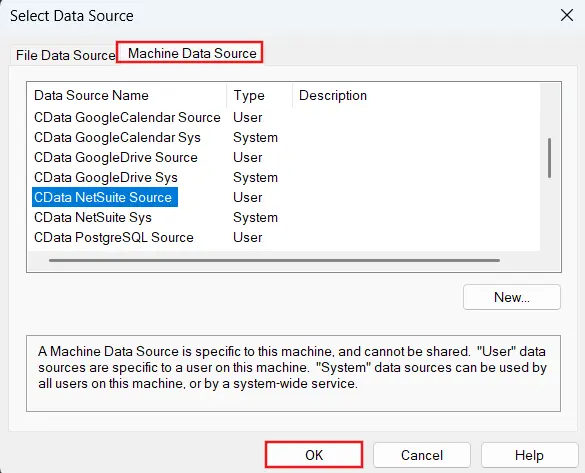
Task: Confirm selection with the OK button
Action: 314,455
